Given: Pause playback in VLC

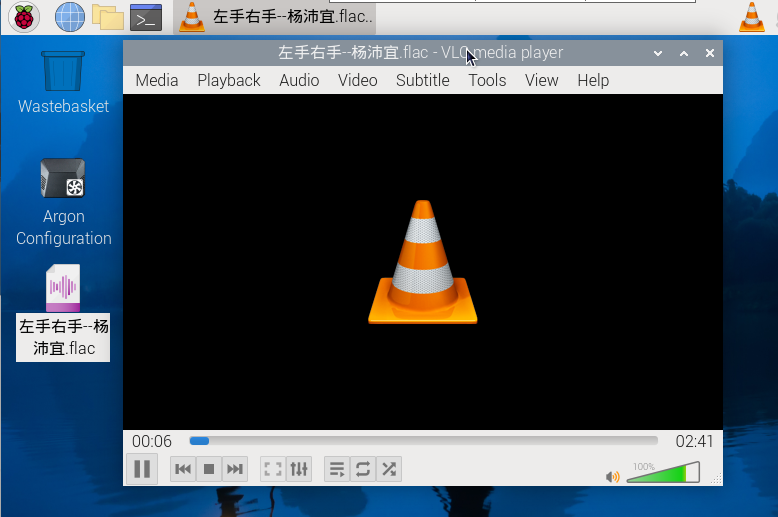Looking at the screenshot, I should (x=142, y=469).
